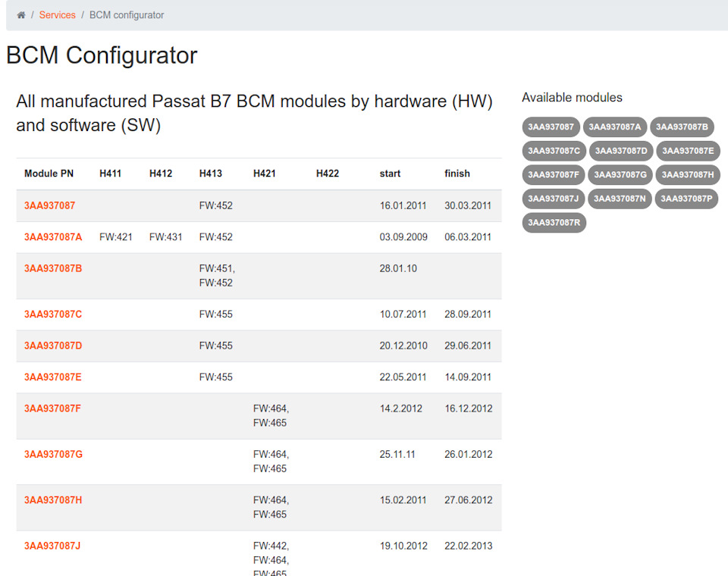This screenshot has width=728, height=576.
Task: Open the 3AA937087F table entry
Action: (52, 409)
